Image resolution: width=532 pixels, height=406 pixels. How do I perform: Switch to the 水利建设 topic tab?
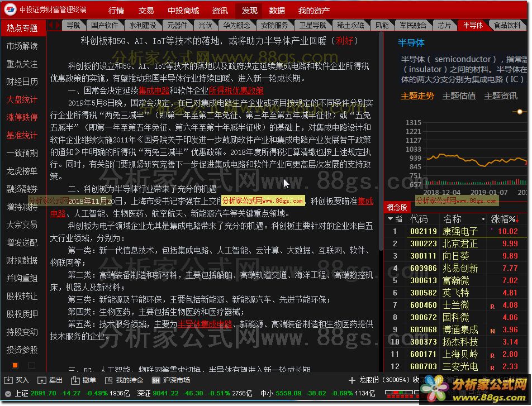pyautogui.click(x=142, y=25)
